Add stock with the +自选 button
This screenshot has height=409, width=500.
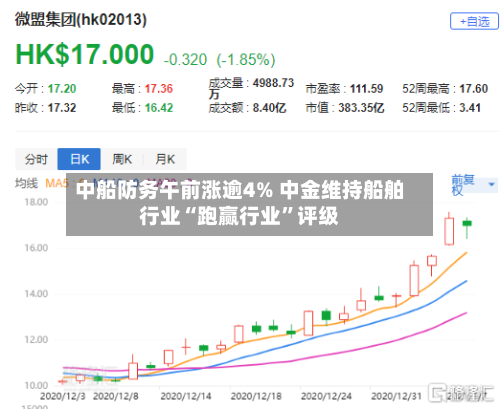click(474, 21)
